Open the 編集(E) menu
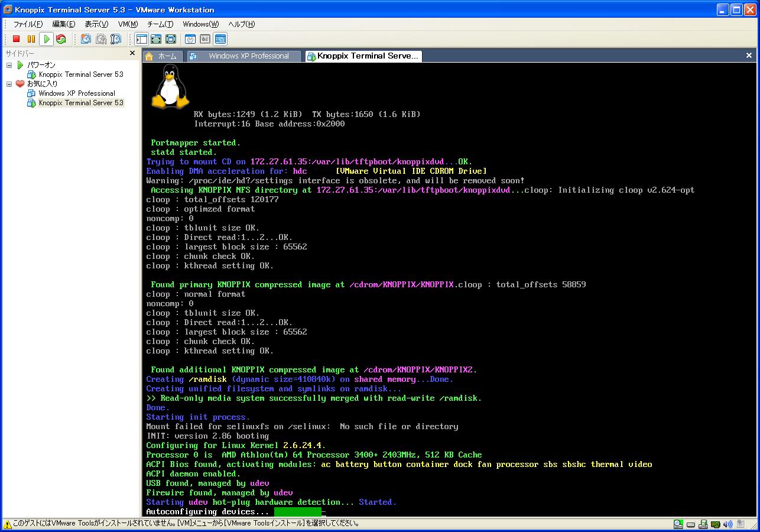This screenshot has height=532, width=760. coord(64,24)
